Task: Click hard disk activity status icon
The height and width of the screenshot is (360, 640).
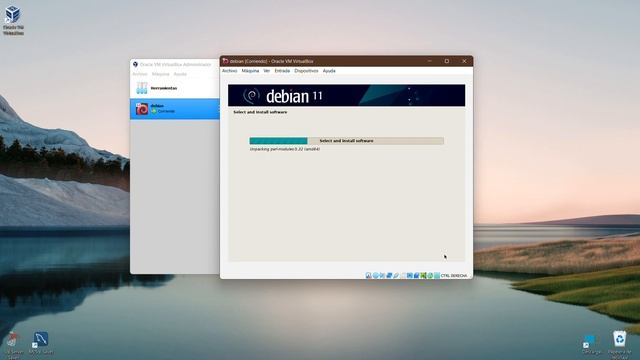Action: (369, 276)
